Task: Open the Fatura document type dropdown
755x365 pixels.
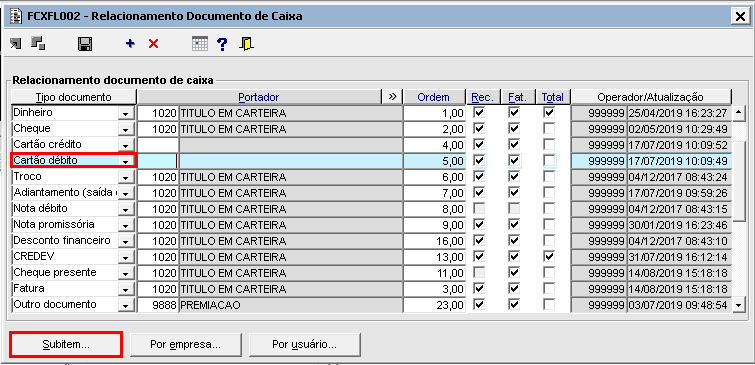Action: coord(126,289)
